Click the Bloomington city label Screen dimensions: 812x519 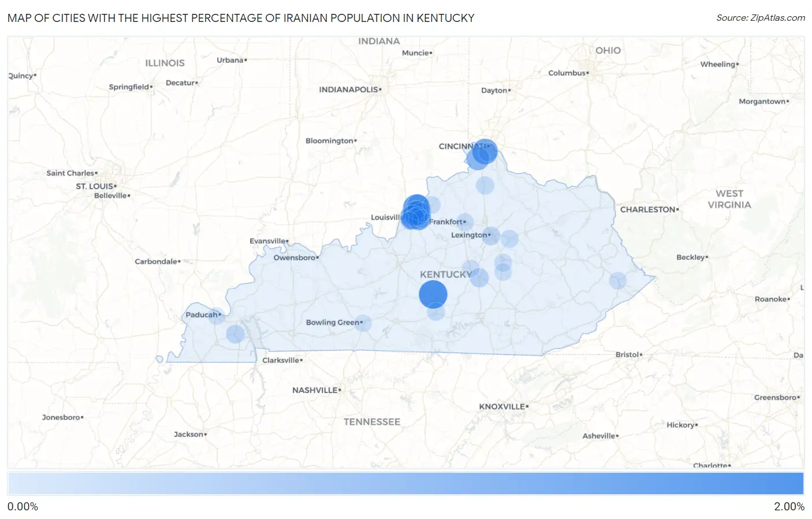pos(329,141)
